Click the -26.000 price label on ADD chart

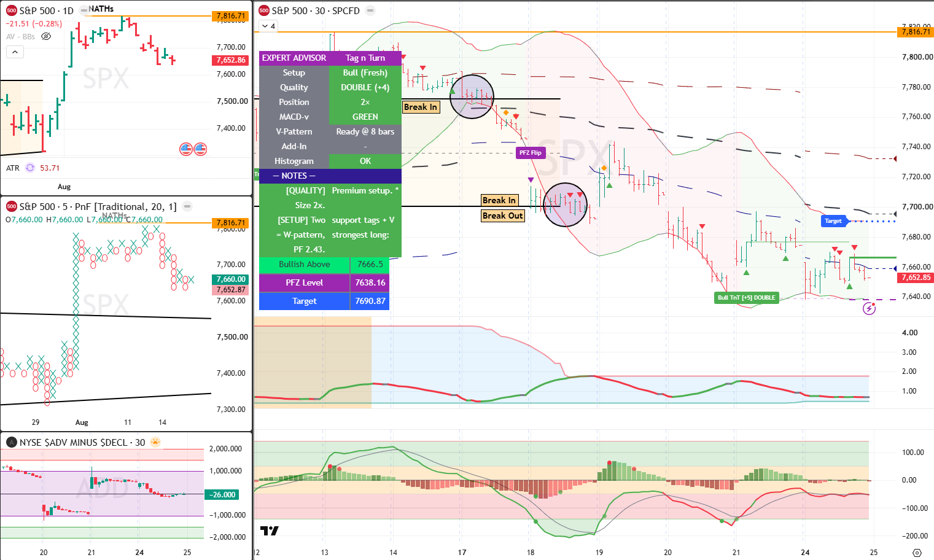pyautogui.click(x=222, y=494)
